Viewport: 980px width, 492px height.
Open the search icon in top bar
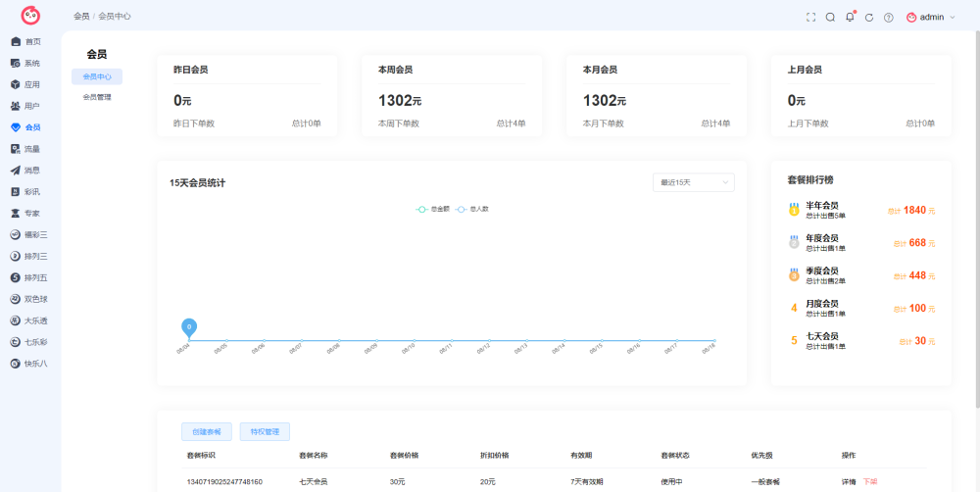pos(830,18)
